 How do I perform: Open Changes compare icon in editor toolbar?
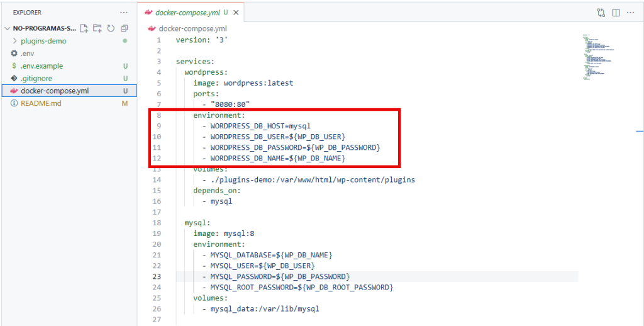[x=601, y=13]
